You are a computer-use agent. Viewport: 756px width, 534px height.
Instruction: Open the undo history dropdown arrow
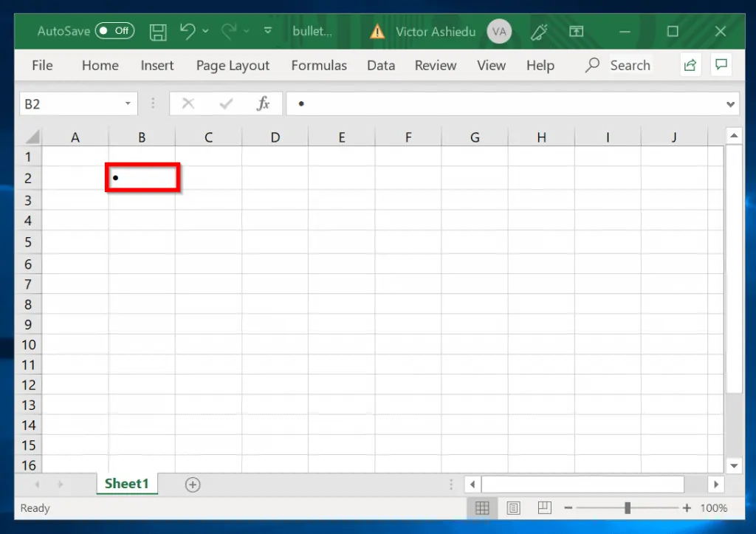[206, 31]
